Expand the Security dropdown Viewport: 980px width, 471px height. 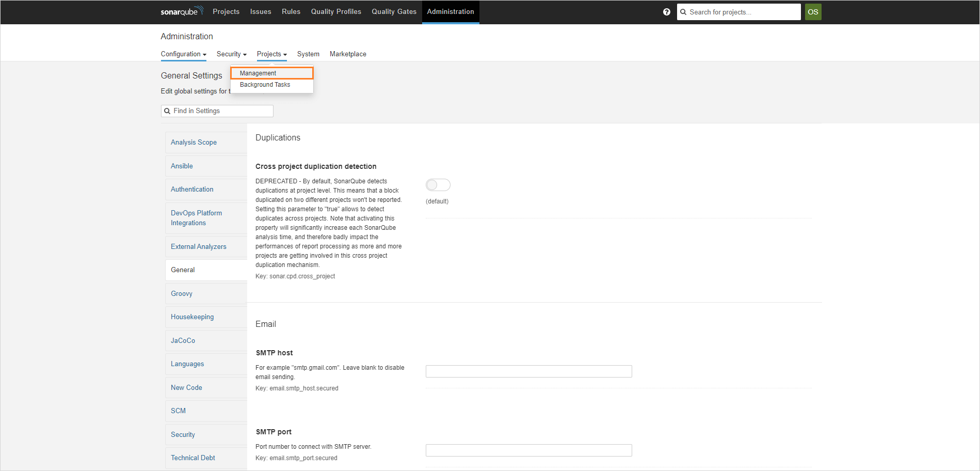coord(231,54)
